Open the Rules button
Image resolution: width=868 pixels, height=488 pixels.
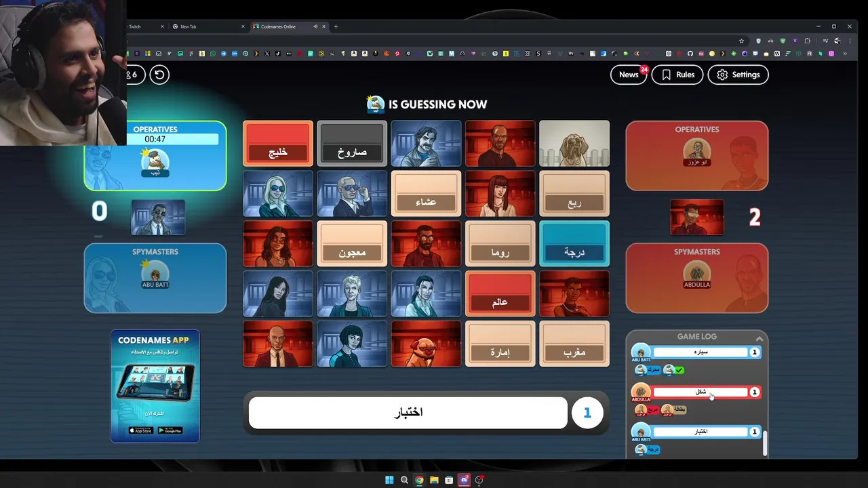pyautogui.click(x=677, y=75)
